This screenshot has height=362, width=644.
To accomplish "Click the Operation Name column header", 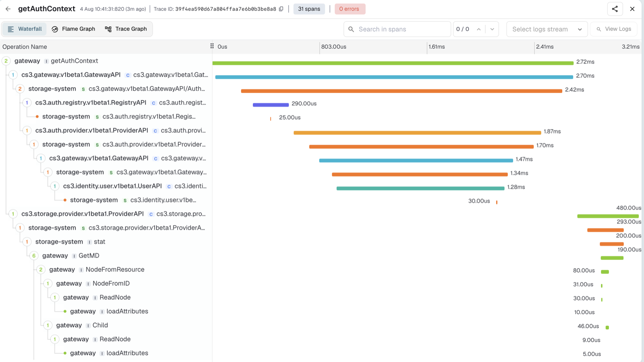I will pyautogui.click(x=25, y=47).
